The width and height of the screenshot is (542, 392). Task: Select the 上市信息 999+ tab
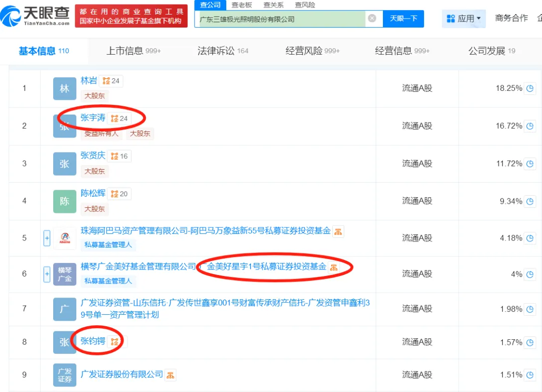(x=133, y=51)
